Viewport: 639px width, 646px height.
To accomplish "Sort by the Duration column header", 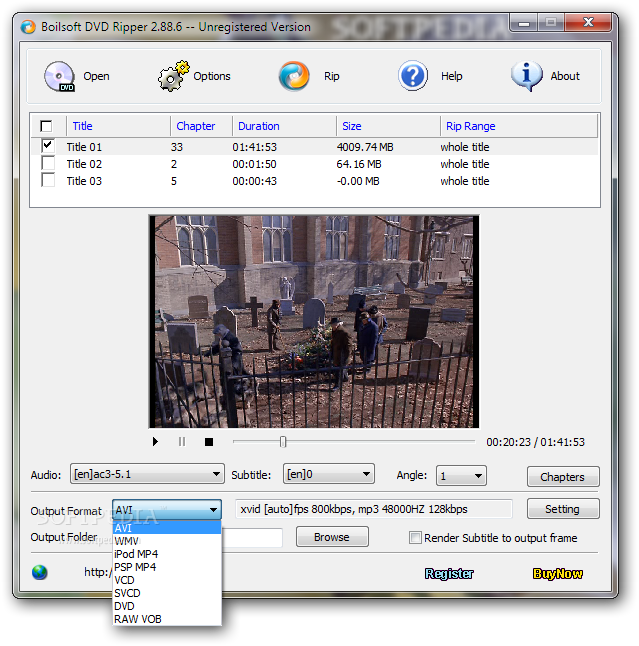I will click(284, 126).
